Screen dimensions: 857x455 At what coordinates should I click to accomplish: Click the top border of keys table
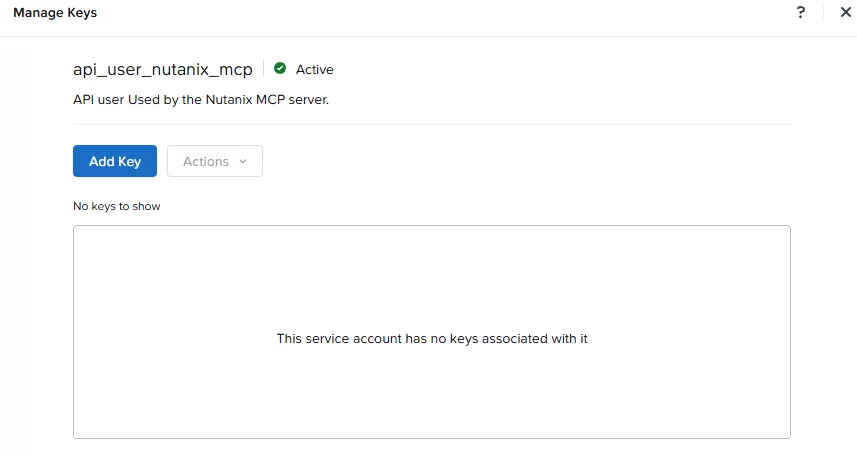(432, 226)
